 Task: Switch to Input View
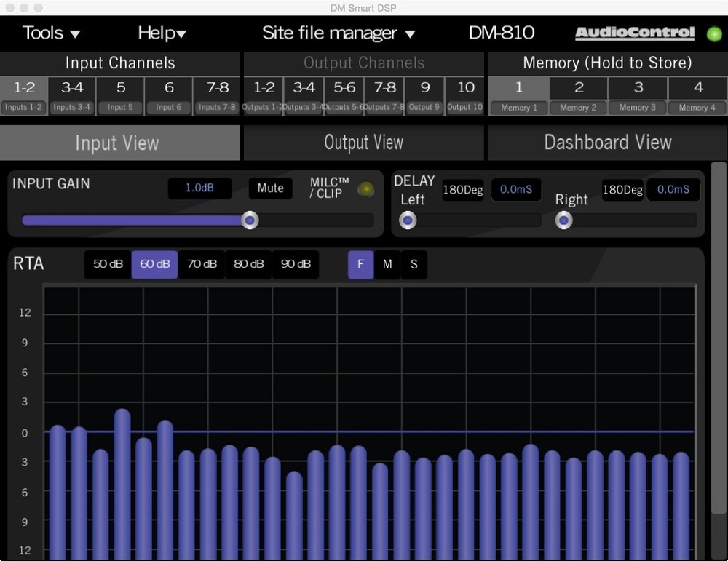coord(120,143)
